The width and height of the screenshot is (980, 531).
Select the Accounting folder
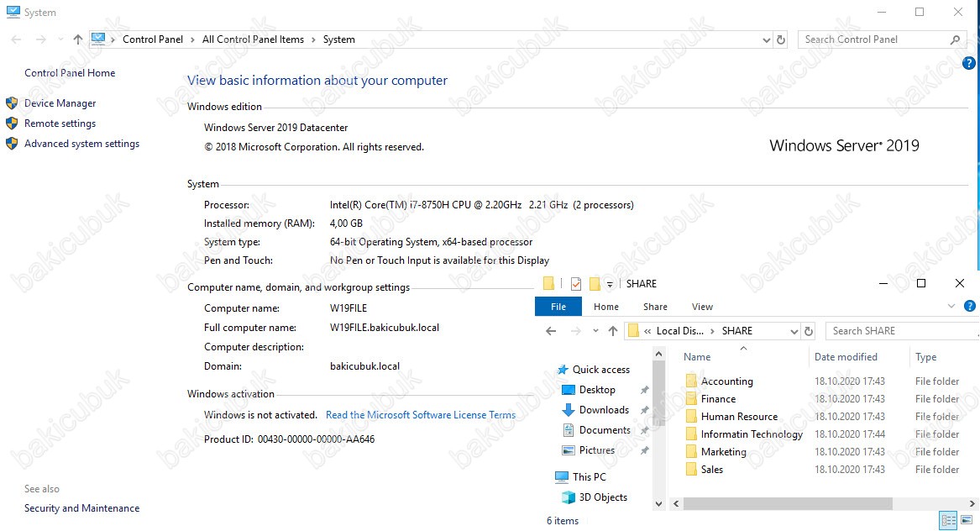pyautogui.click(x=727, y=381)
